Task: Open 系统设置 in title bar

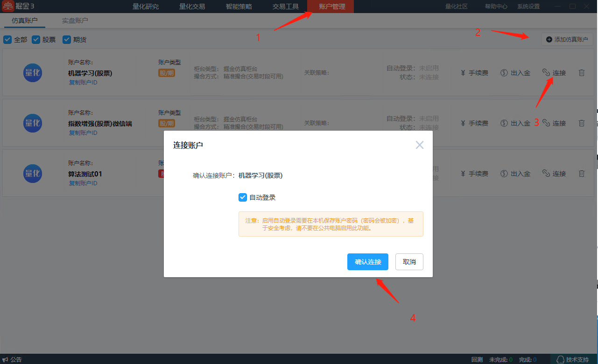Action: (528, 7)
